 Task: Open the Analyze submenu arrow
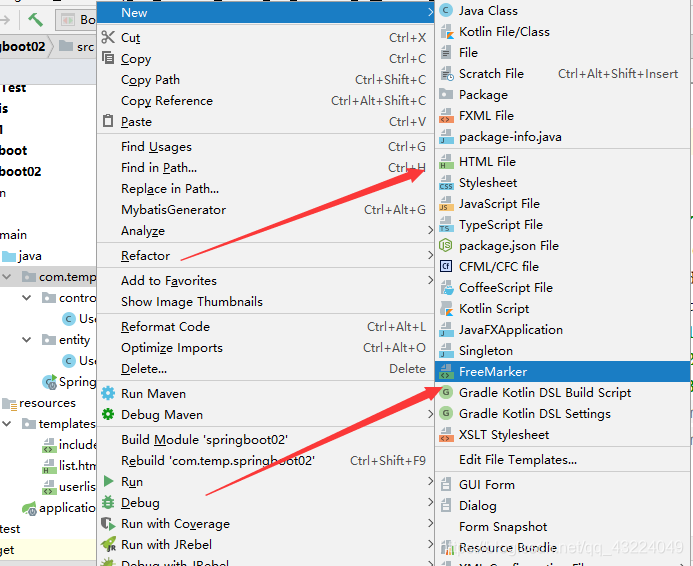(430, 230)
